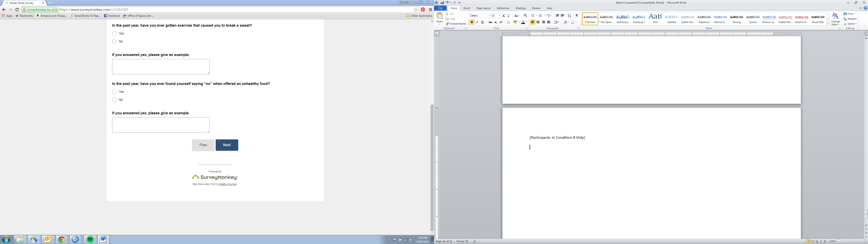
Task: Click the Sort A-Z icon
Action: [569, 16]
